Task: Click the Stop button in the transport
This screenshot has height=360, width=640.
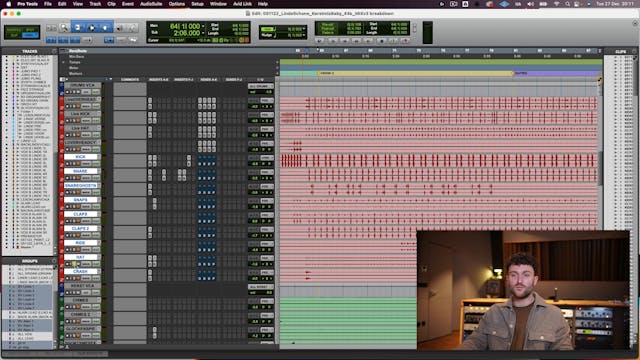Action: [382, 41]
